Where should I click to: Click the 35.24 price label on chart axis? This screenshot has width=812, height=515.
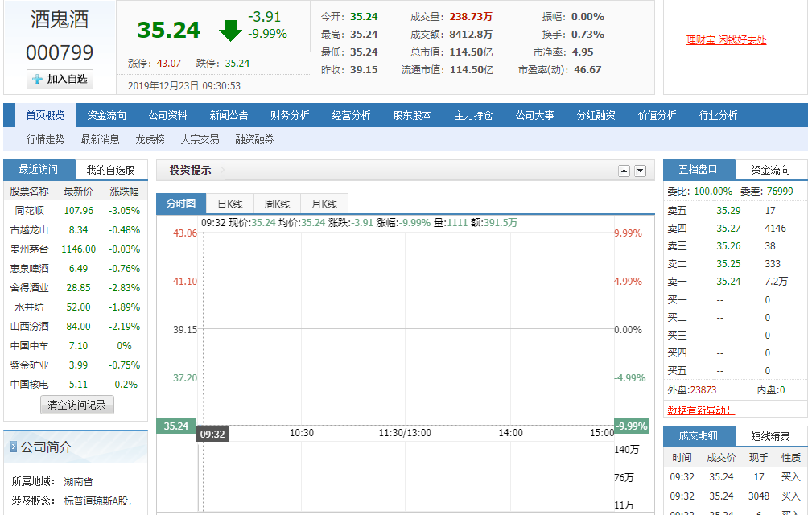pyautogui.click(x=176, y=426)
